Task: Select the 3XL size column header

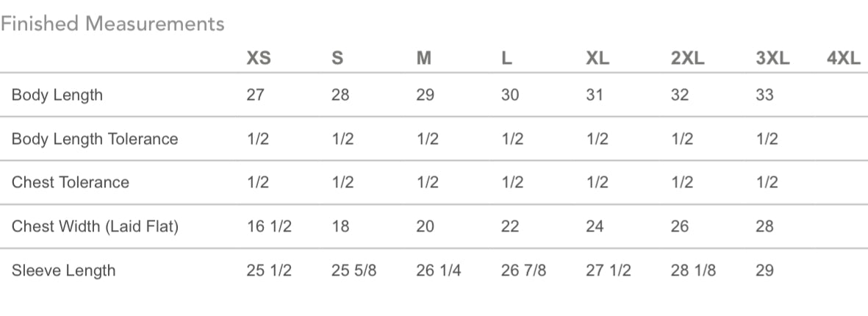Action: pos(772,59)
